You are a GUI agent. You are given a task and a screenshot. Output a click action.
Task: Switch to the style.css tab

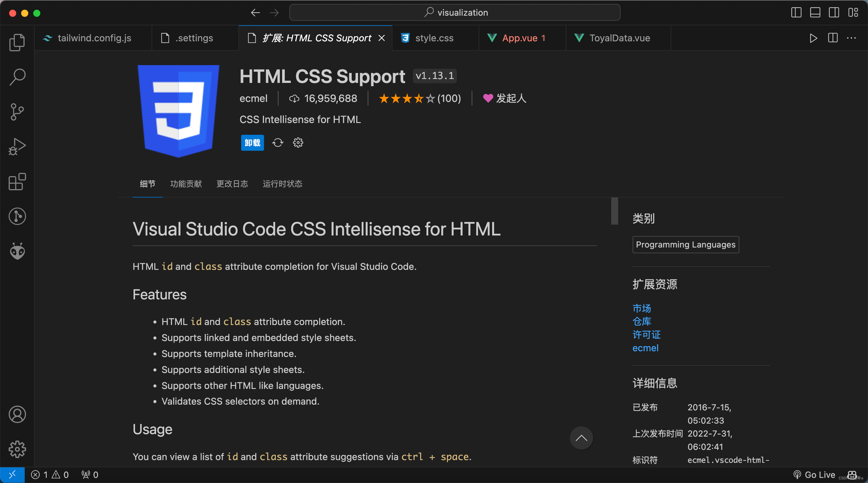(x=435, y=38)
